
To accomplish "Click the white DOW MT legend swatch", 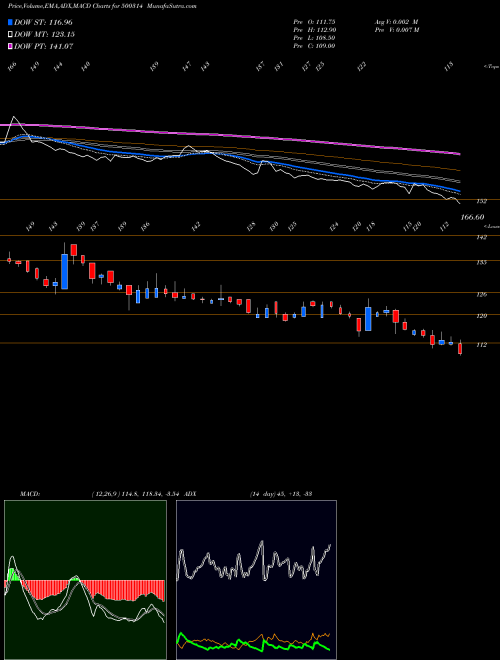I will (x=10, y=35).
